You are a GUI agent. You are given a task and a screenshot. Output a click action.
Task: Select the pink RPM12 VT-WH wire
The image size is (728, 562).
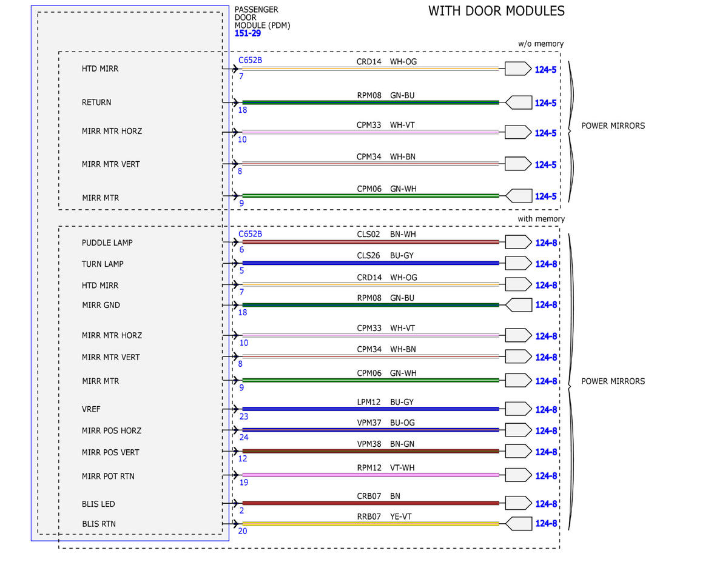point(371,475)
